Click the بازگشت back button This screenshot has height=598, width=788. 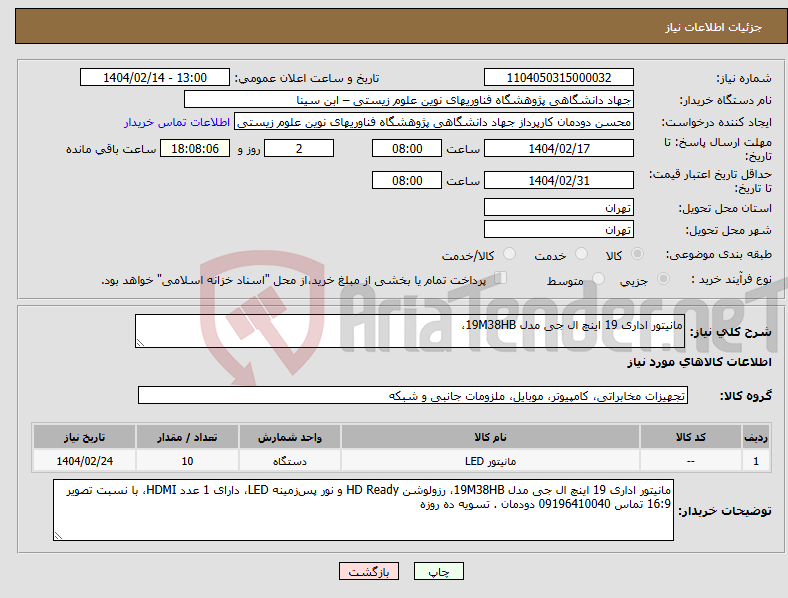point(369,571)
